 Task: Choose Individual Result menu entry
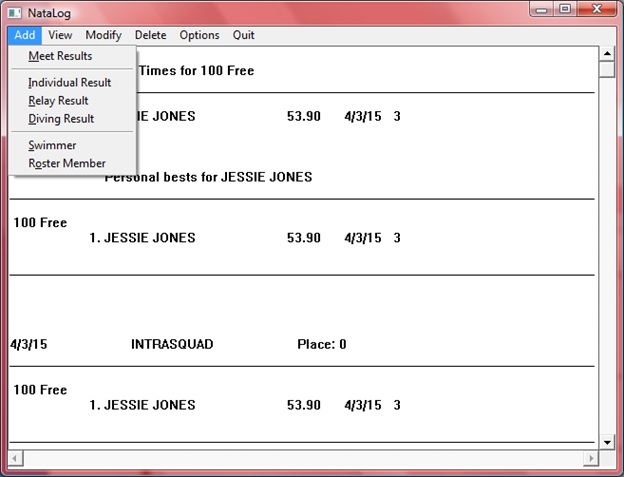point(70,83)
